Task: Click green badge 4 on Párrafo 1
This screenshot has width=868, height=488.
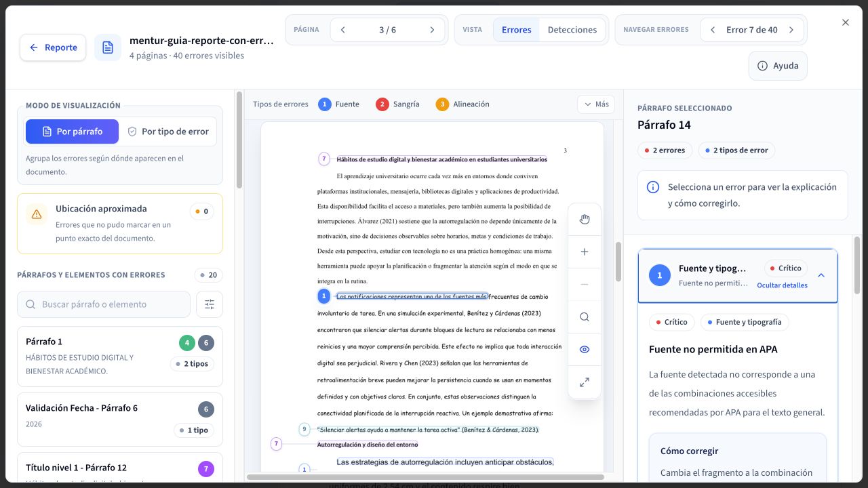Action: pos(187,343)
